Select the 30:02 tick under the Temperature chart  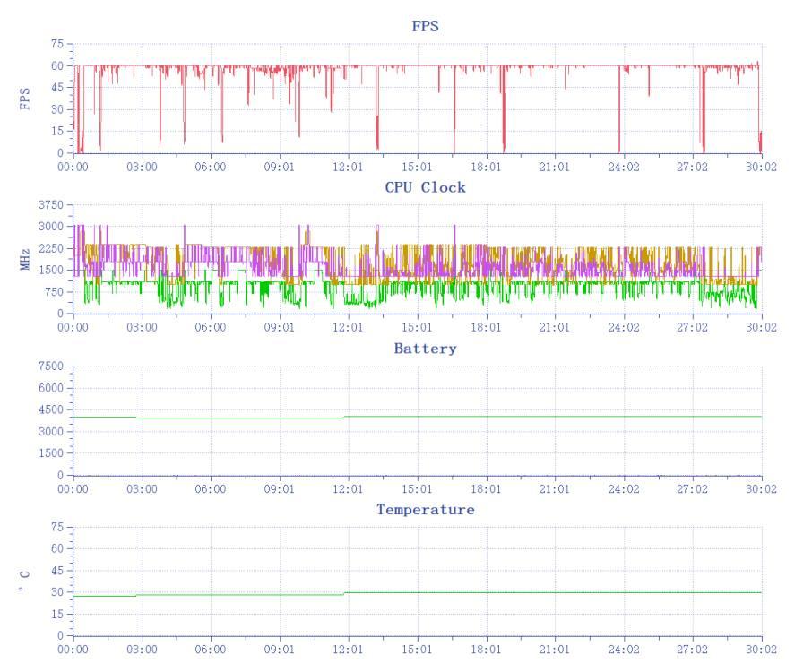tap(761, 650)
